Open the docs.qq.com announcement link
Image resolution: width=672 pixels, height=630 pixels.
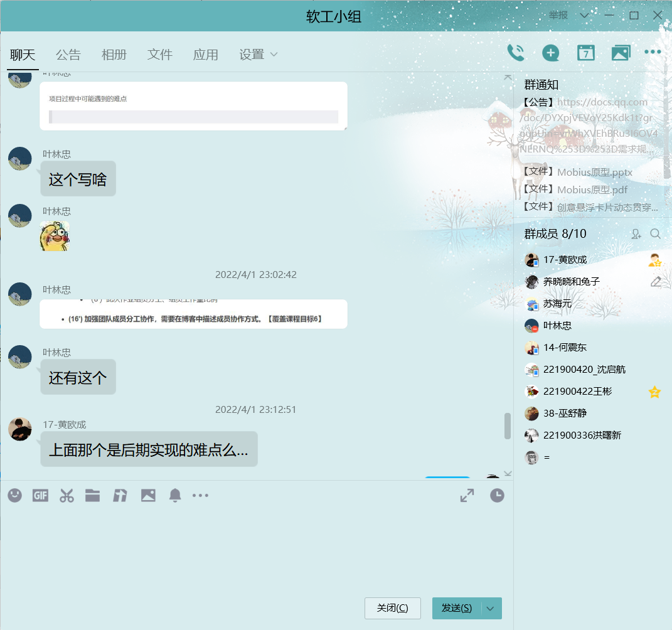click(589, 125)
